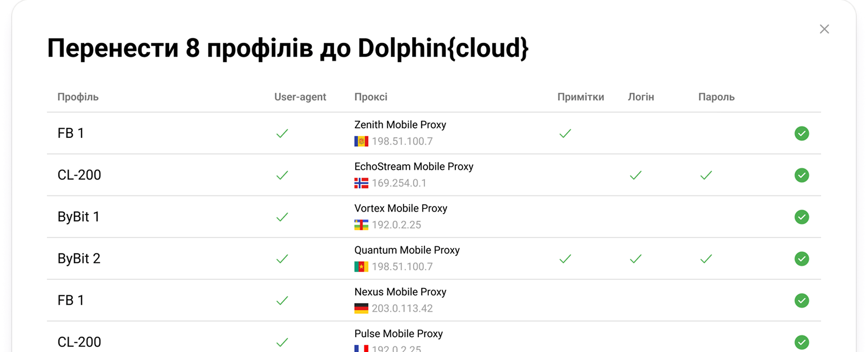Viewport: 868px width, 352px height.
Task: Click the User-agent column header
Action: point(300,97)
